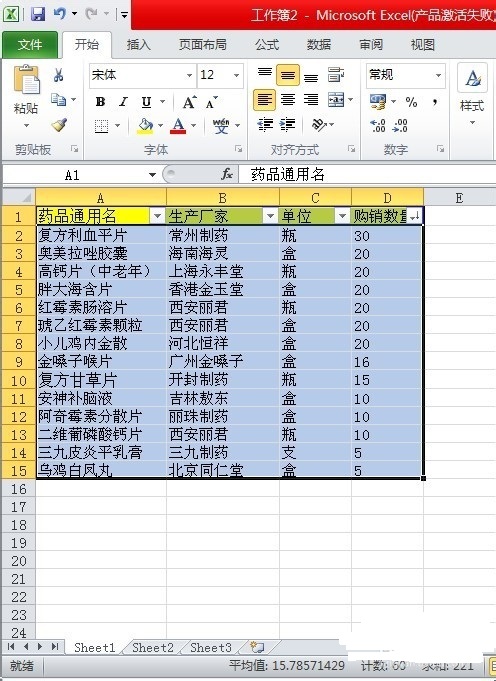
Task: Click the insert function fx icon
Action: 227,175
